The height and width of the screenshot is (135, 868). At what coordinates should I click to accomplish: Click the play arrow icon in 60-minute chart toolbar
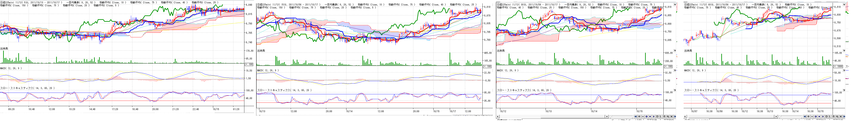click(823, 116)
